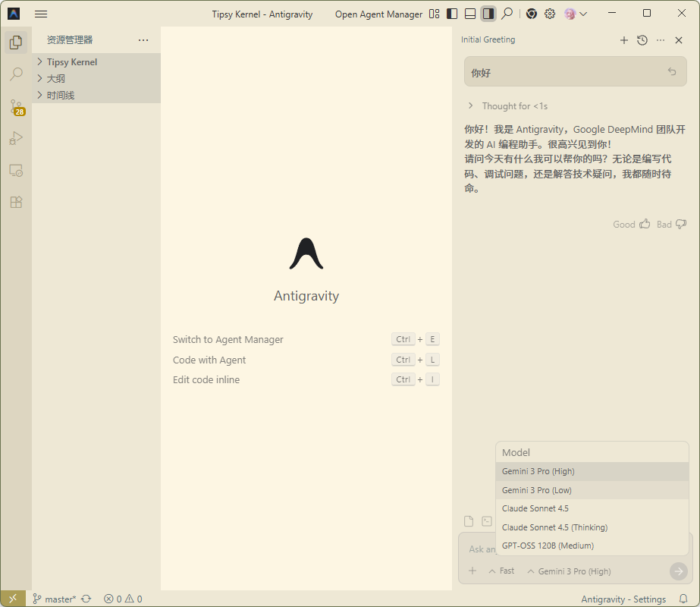Select Claude Sonnet 4.5 (Thinking) model

click(x=592, y=527)
